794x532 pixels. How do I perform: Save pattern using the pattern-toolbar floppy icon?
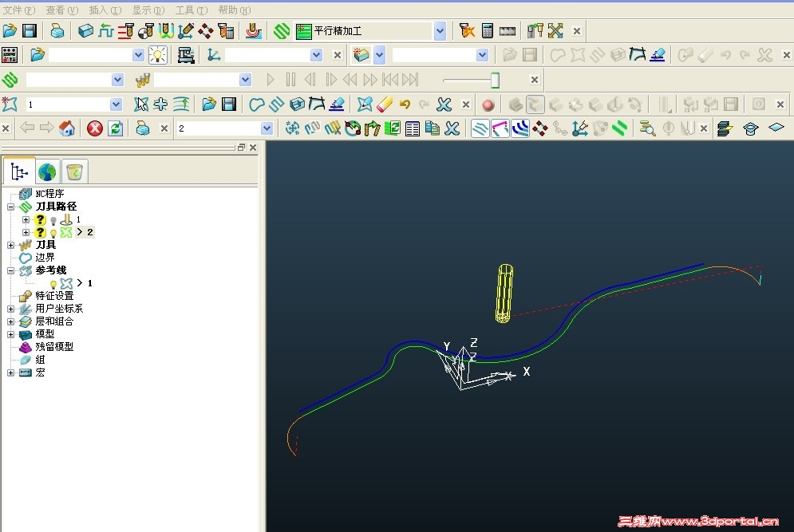(229, 104)
